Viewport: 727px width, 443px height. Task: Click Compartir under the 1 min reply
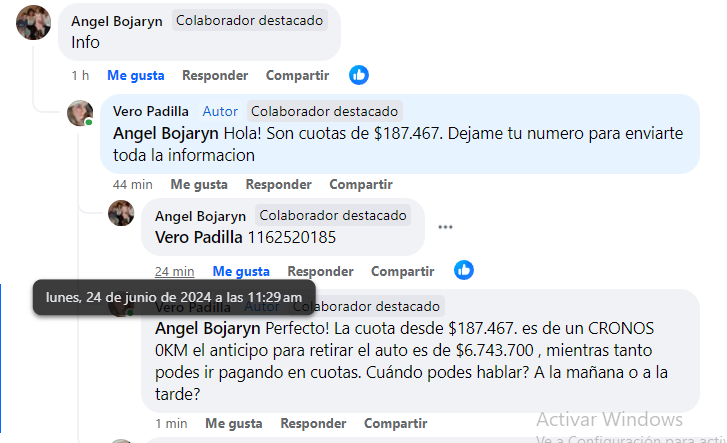[395, 424]
